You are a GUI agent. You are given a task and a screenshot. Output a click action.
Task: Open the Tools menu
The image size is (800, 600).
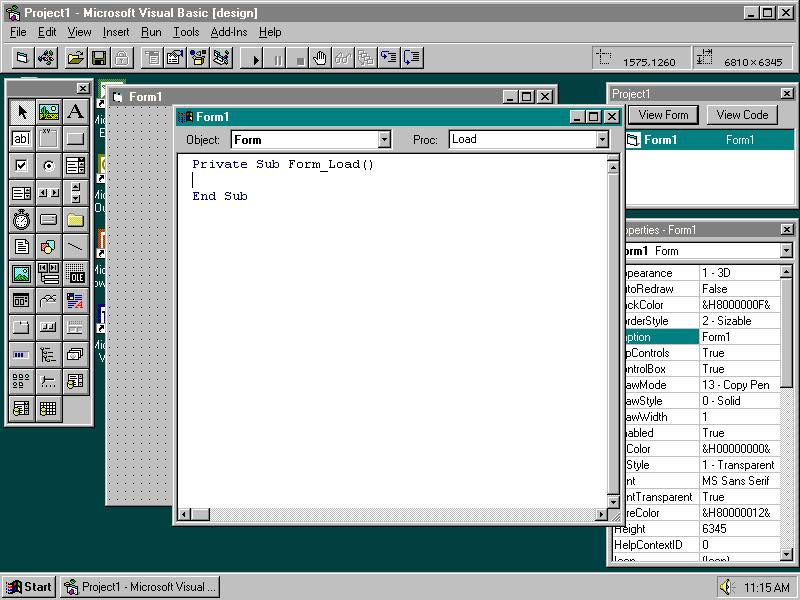(186, 32)
